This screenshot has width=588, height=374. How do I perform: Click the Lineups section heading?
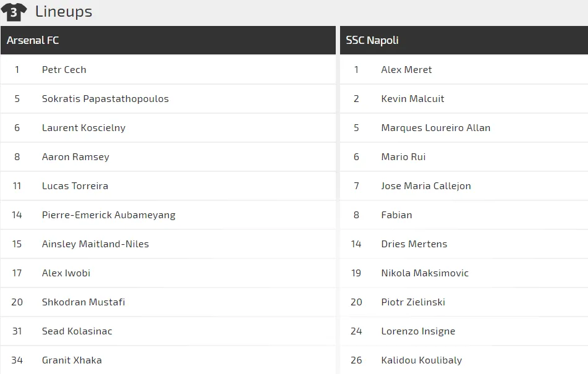(64, 11)
